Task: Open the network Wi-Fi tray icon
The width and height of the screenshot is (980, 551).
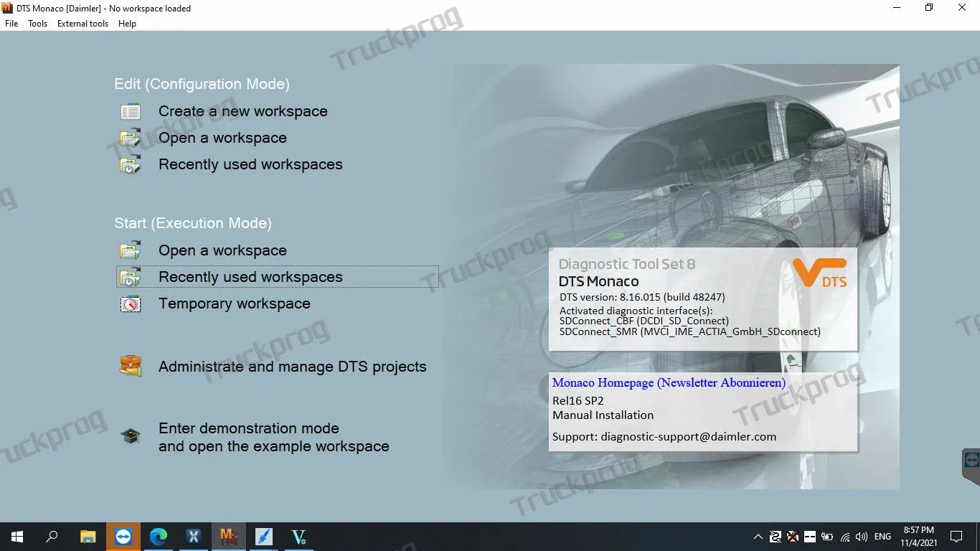Action: 844,537
